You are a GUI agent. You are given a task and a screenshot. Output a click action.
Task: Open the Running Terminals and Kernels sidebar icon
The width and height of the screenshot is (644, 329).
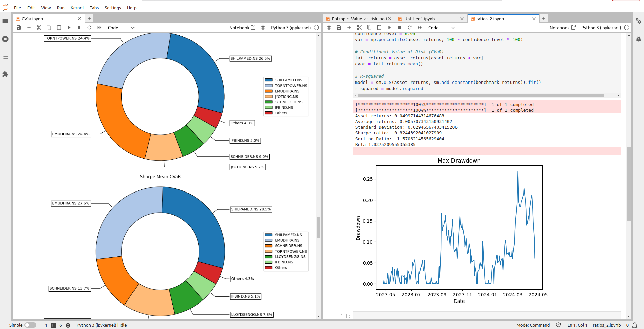click(5, 39)
